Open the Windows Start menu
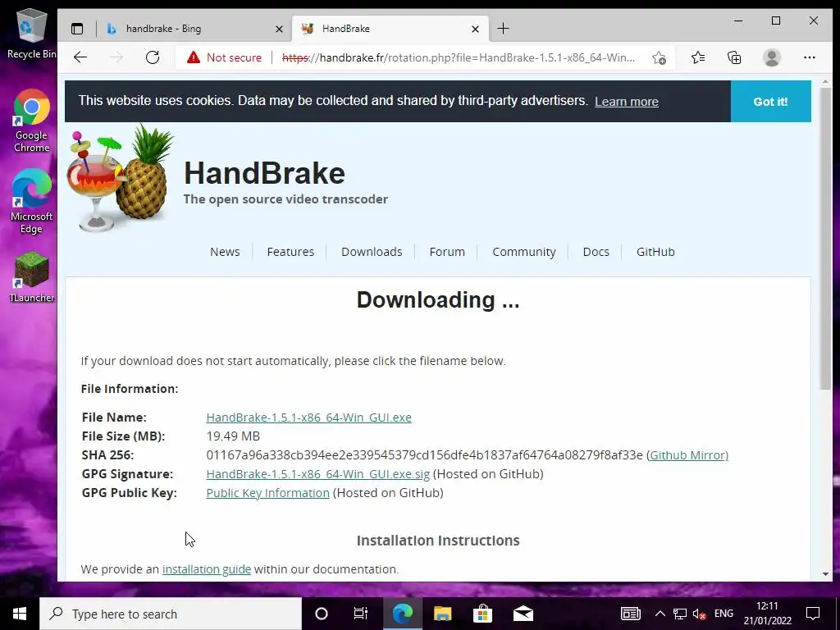The height and width of the screenshot is (630, 840). [x=20, y=614]
